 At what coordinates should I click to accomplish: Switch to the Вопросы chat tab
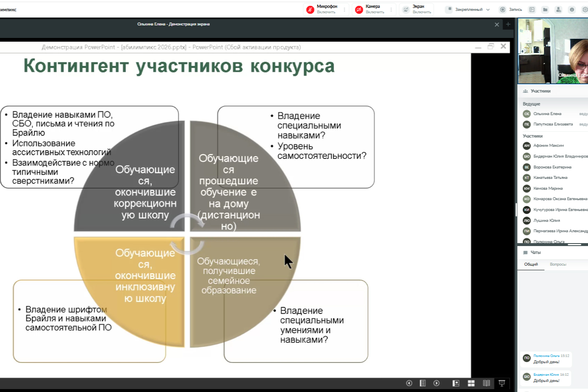tap(558, 264)
